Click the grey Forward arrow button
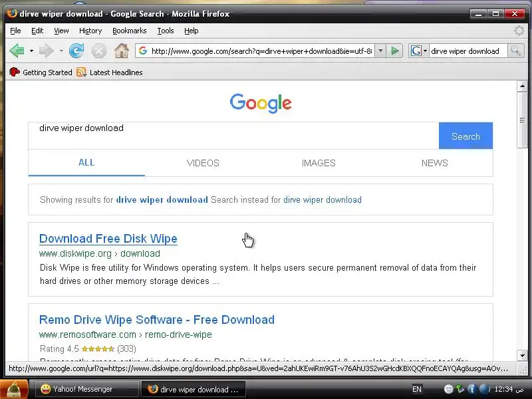Image resolution: width=532 pixels, height=399 pixels. point(46,51)
